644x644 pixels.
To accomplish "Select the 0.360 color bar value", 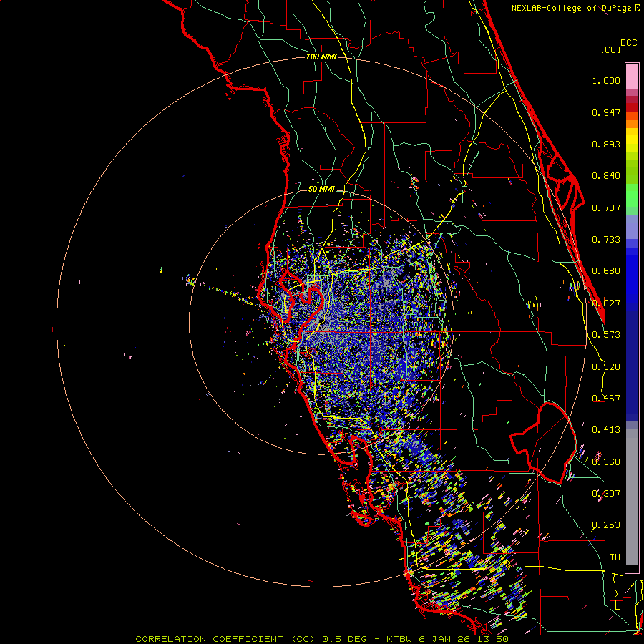I will coord(606,462).
